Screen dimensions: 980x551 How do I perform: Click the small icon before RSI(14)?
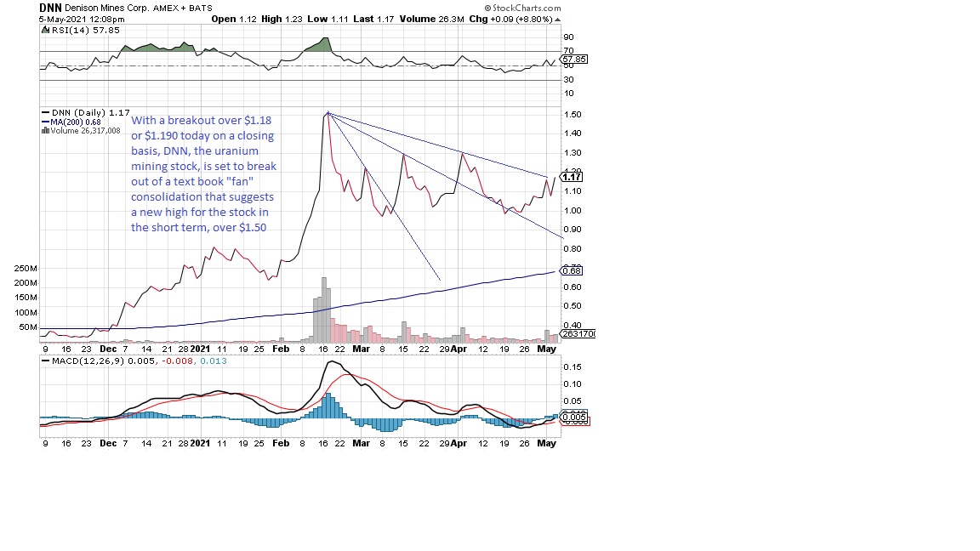[x=46, y=30]
